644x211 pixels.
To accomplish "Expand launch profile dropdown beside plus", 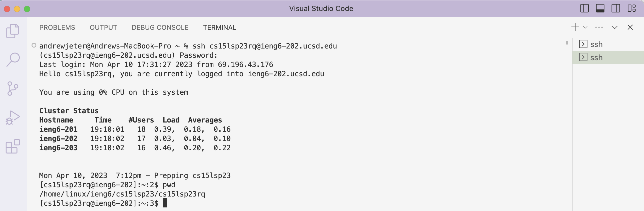I will 585,27.
